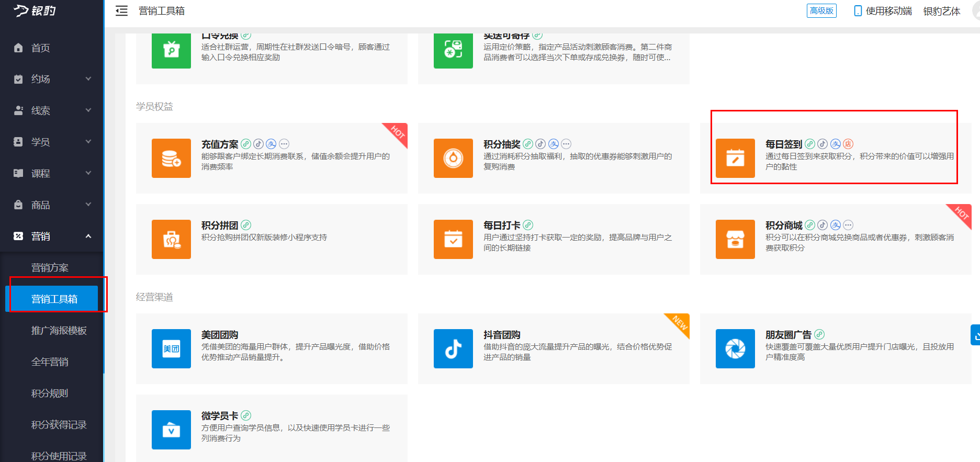Click mini-program badge next to 积分商城
This screenshot has width=980, height=462.
click(x=810, y=225)
